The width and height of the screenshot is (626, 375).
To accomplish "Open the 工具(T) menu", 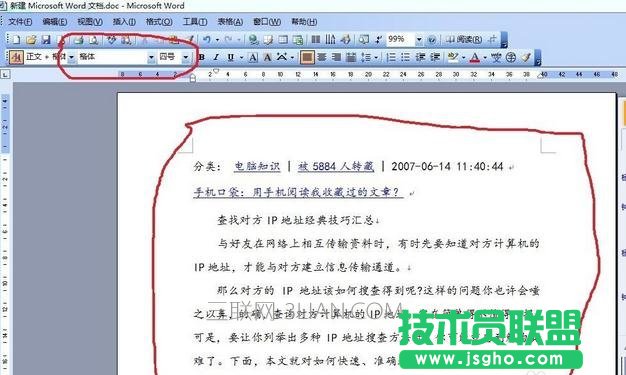I will pos(195,22).
